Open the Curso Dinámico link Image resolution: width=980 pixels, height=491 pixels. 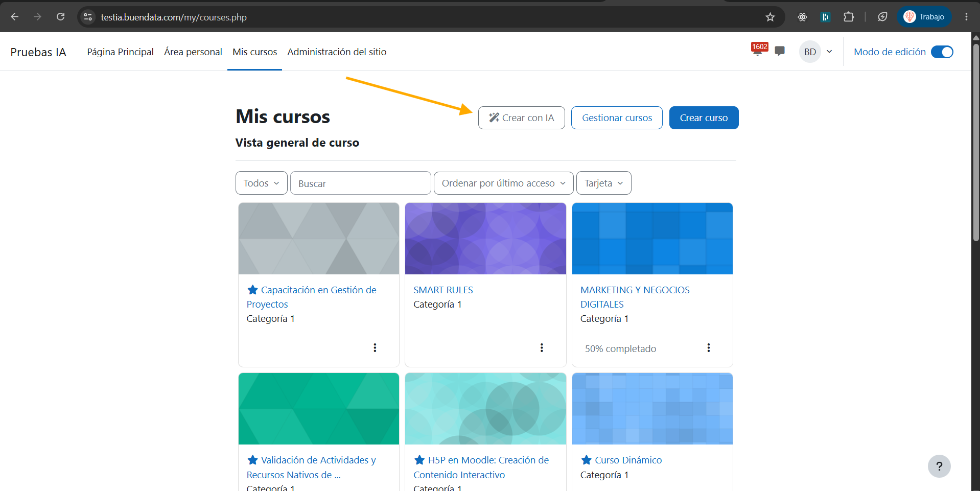[x=628, y=460]
